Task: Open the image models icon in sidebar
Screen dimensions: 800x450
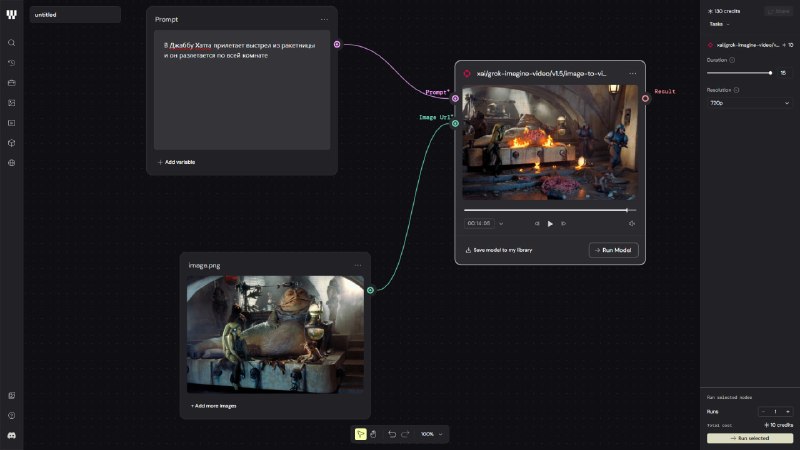Action: tap(11, 103)
